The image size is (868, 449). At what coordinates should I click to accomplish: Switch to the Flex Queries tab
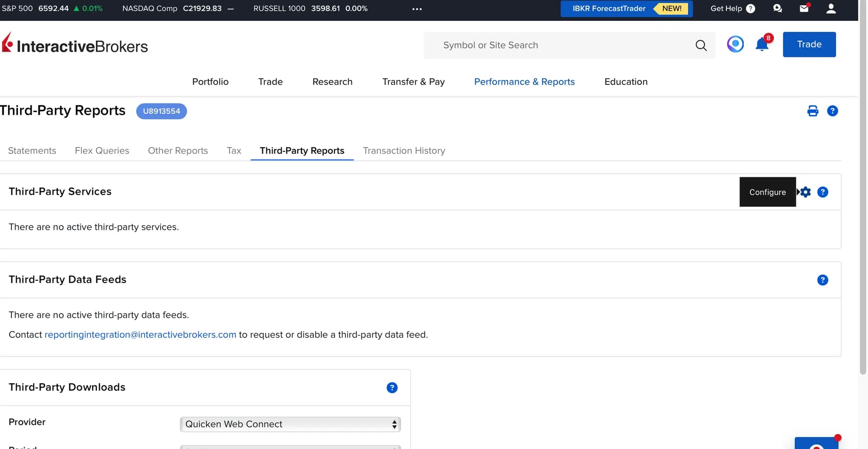(x=102, y=151)
